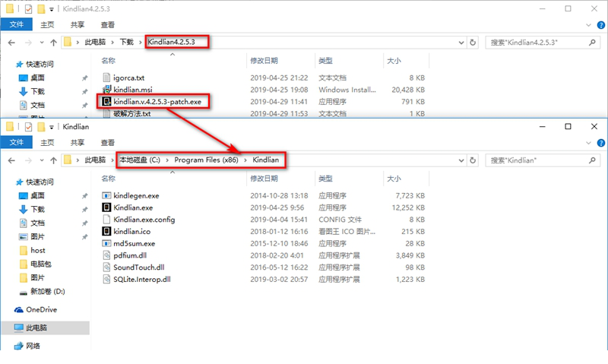Click the kindlegen.exe file icon
Viewport: 608px width, 364px height.
pyautogui.click(x=107, y=195)
